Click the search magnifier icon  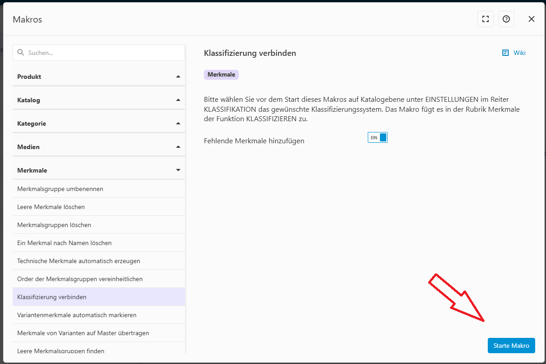coord(21,52)
